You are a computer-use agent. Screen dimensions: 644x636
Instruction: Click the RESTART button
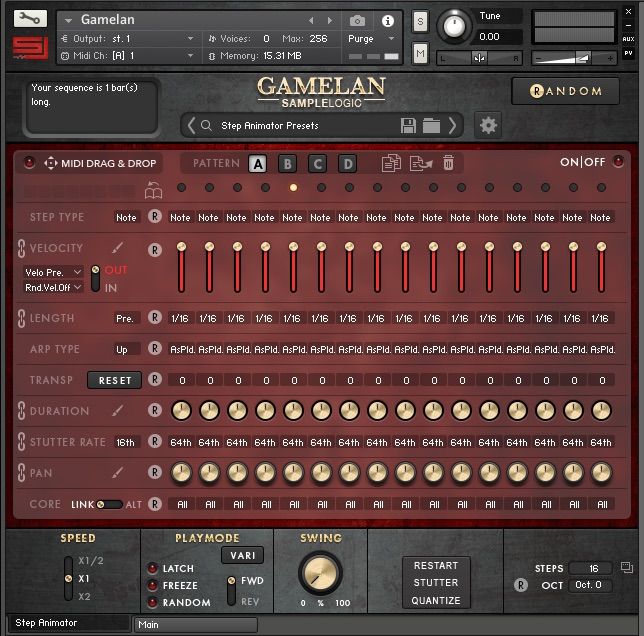pyautogui.click(x=436, y=565)
